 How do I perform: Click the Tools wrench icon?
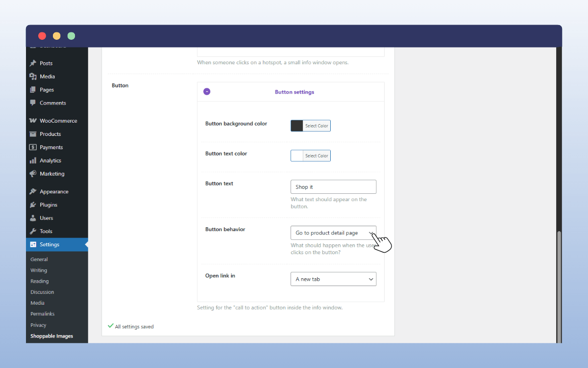coord(33,232)
